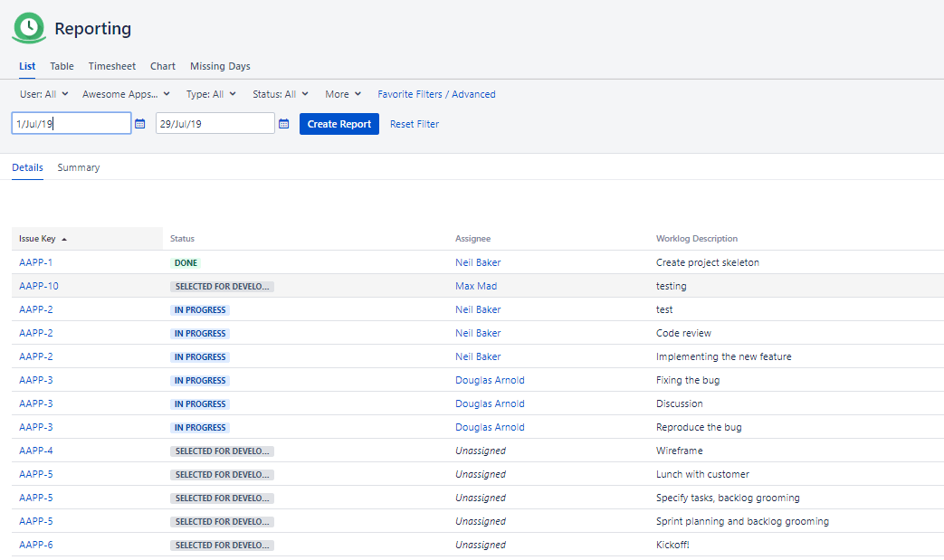Click the green clock Reporting logo

pos(29,28)
